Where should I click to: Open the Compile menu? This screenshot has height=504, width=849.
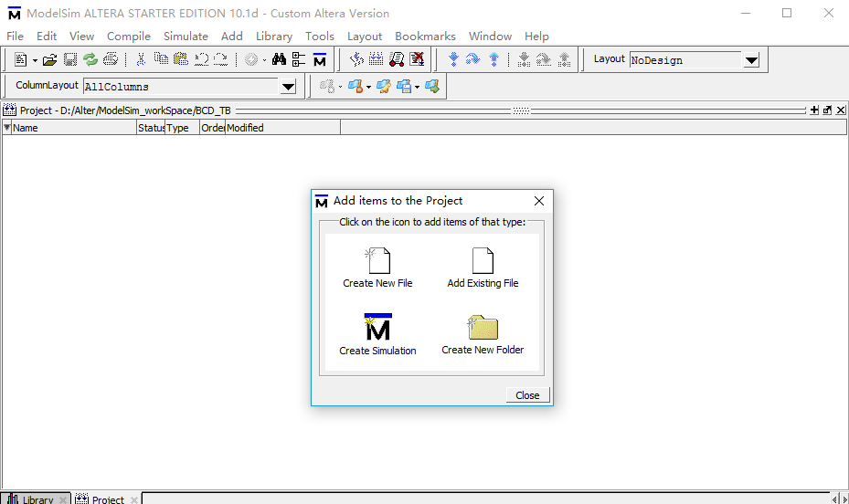[x=129, y=37]
